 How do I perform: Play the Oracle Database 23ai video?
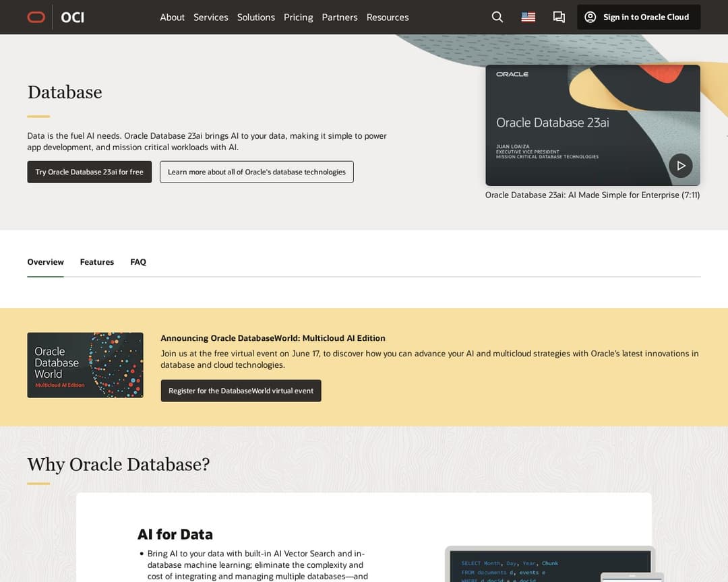pos(681,166)
